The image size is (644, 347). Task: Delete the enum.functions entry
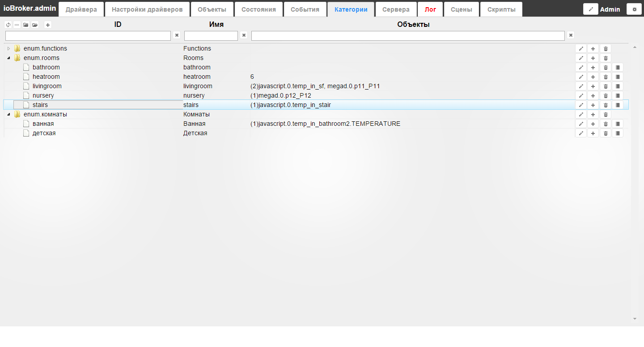tap(606, 48)
